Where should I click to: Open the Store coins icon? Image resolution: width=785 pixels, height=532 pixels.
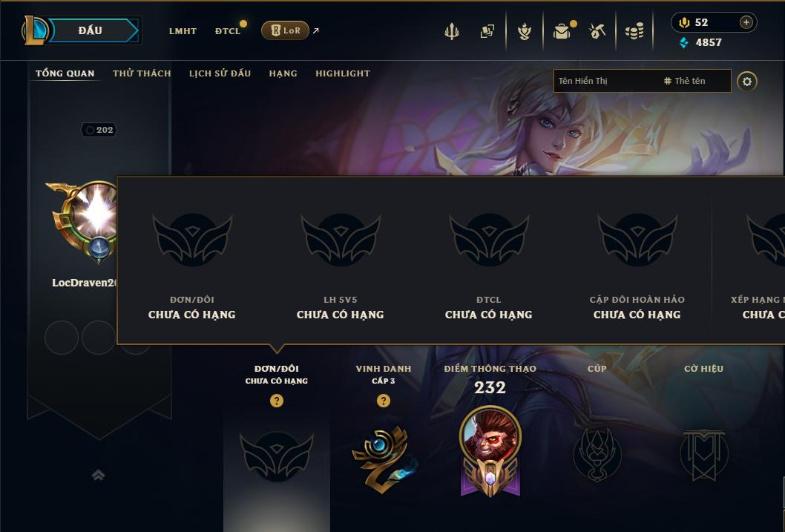point(634,31)
